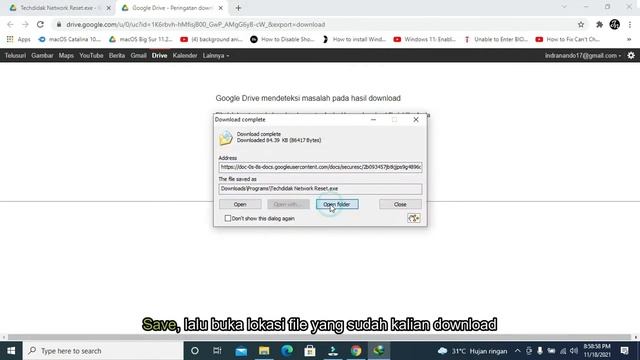Open Windows Start menu
The width and height of the screenshot is (640, 360).
click(x=11, y=351)
